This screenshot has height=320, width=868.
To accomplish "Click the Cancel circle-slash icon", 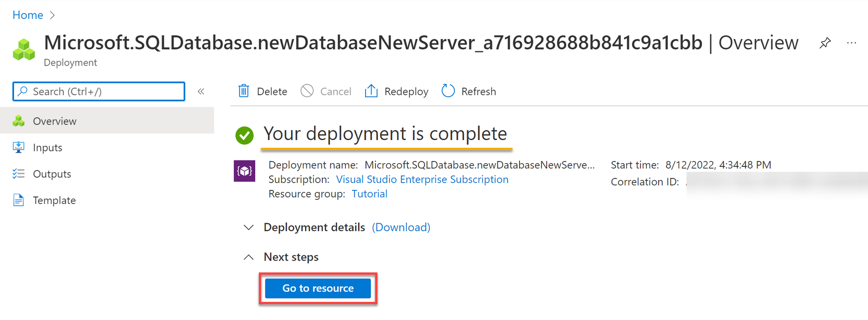I will pos(307,91).
